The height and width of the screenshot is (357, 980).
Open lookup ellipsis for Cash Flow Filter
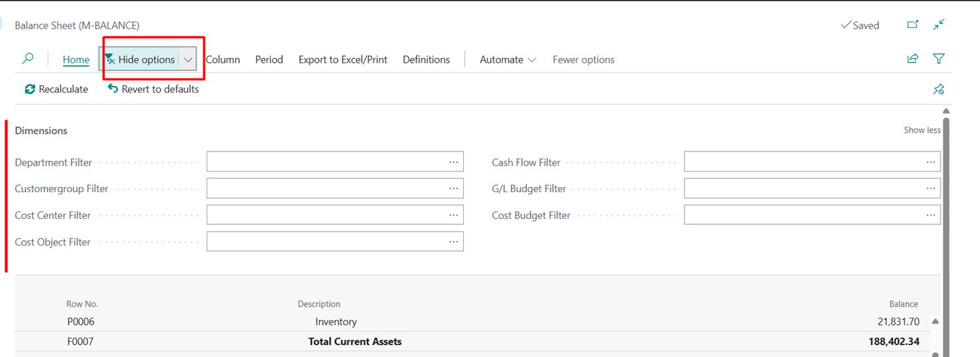tap(931, 161)
